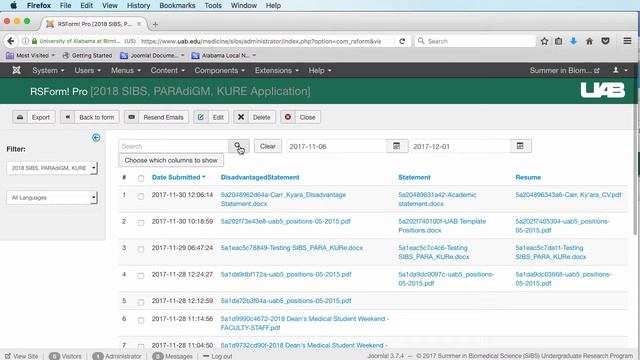Open the user account icon menu
Screen dimensions: 640x360
619,70
